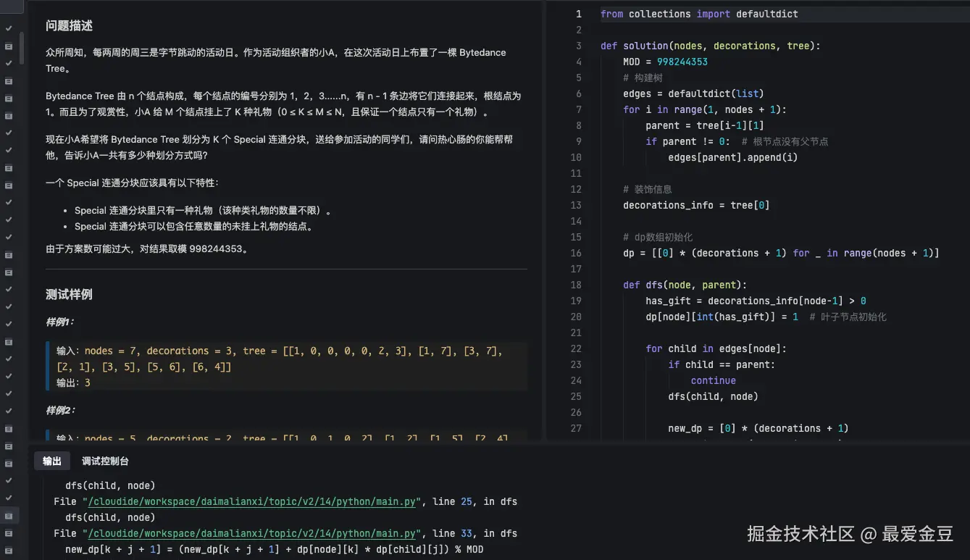Click the topmost checkmark icon in the sidebar

[x=9, y=28]
